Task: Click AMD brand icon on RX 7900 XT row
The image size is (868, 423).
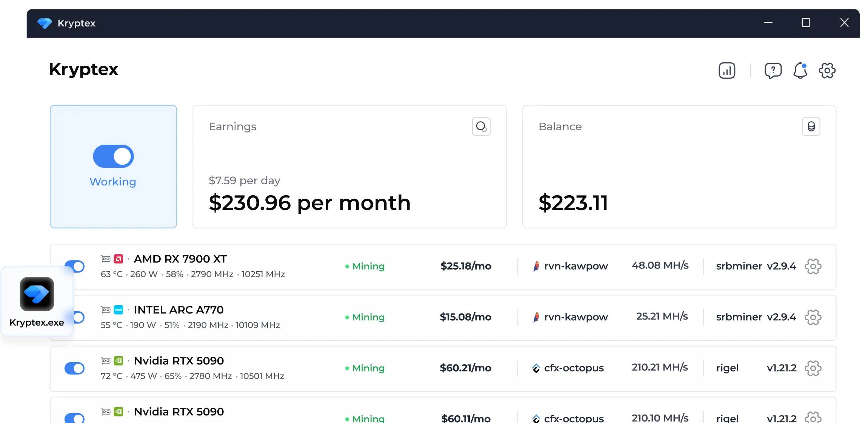Action: (119, 259)
